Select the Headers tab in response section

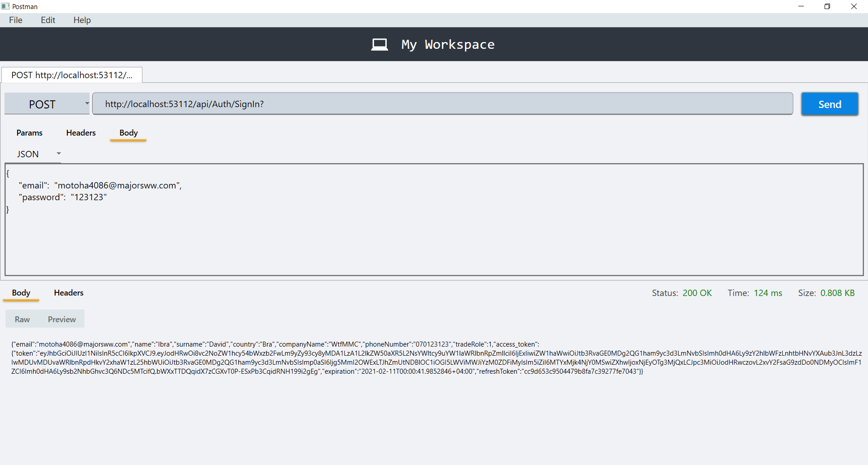68,292
